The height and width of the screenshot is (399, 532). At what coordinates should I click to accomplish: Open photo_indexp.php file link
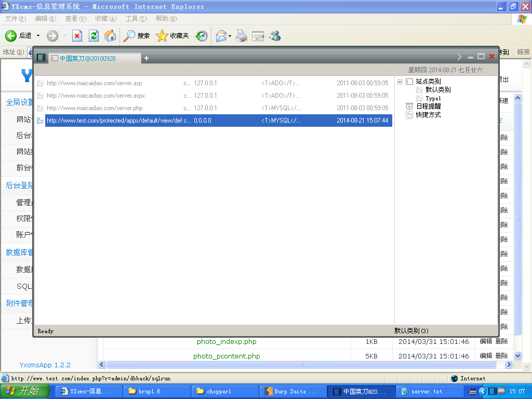(227, 342)
